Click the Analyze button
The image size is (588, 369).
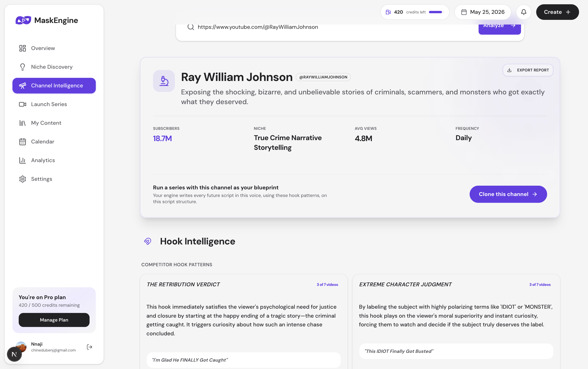point(500,29)
